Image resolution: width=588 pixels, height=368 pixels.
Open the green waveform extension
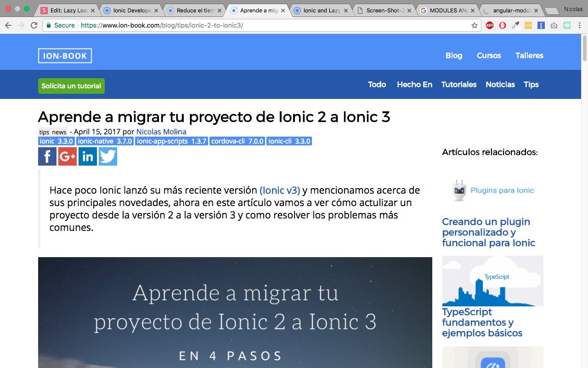[x=567, y=25]
